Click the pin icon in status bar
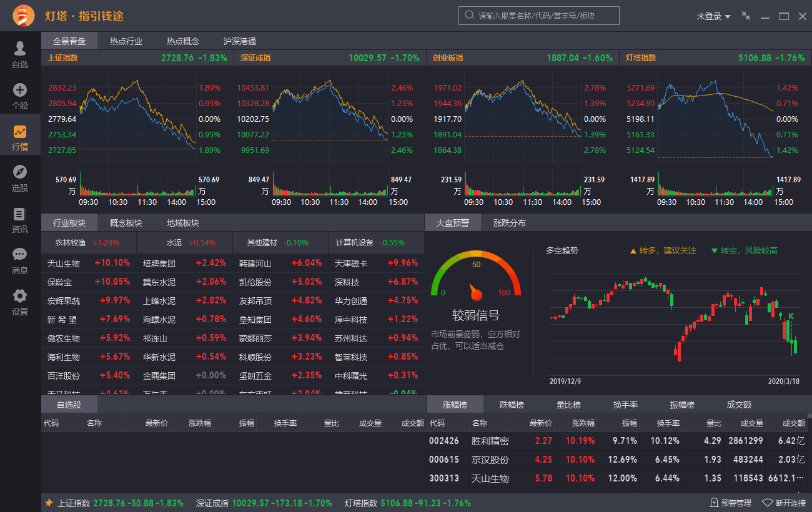This screenshot has width=812, height=512. (49, 503)
